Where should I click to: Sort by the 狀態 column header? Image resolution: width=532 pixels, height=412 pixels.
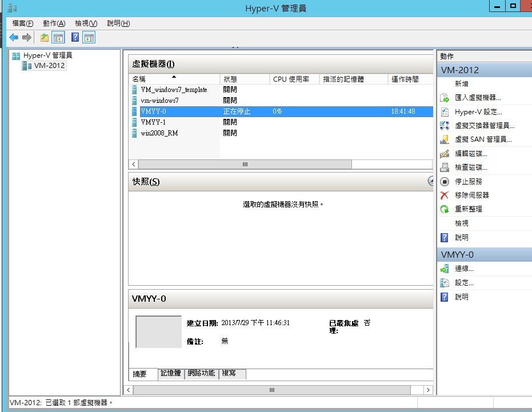tap(245, 79)
